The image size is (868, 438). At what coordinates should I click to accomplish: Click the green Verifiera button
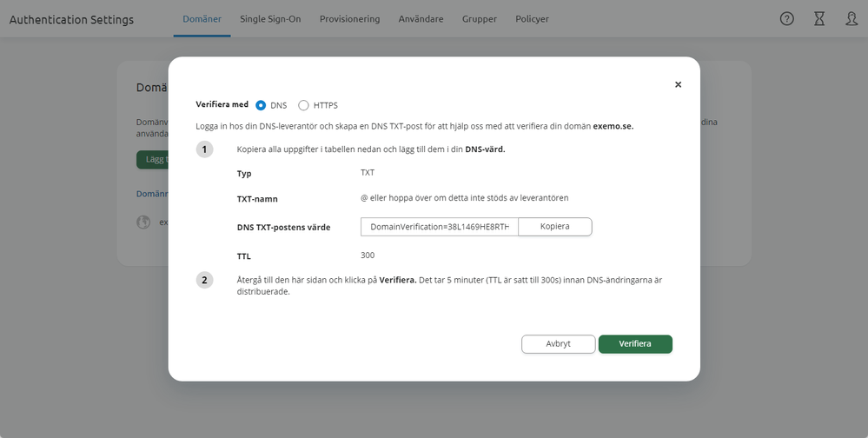point(635,344)
